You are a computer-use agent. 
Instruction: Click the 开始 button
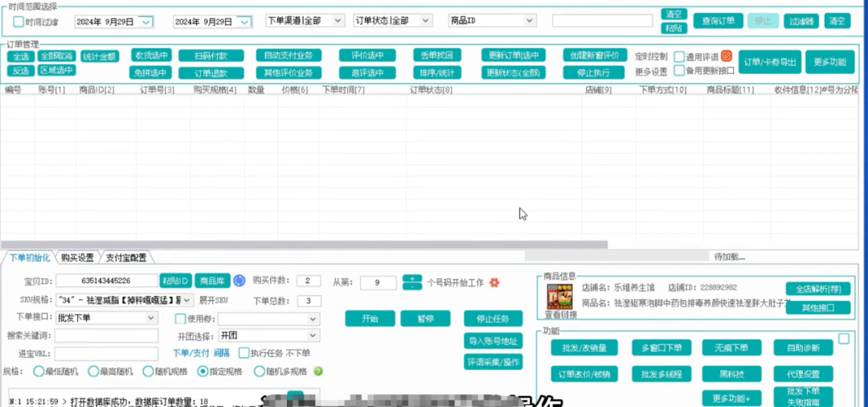(x=370, y=319)
